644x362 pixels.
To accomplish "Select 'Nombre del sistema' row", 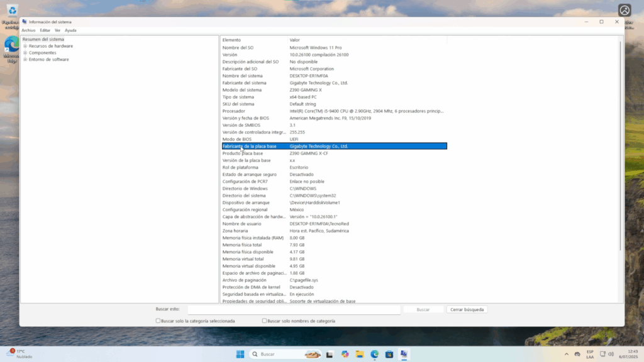I will tap(334, 75).
